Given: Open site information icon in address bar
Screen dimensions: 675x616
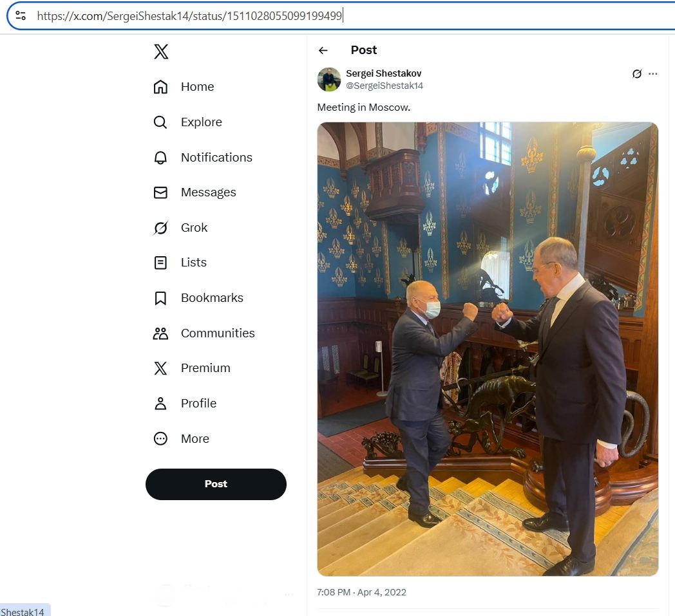Looking at the screenshot, I should coord(21,15).
